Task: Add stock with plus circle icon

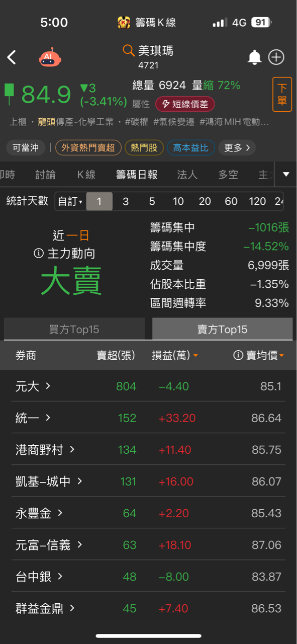Action: pos(276,57)
